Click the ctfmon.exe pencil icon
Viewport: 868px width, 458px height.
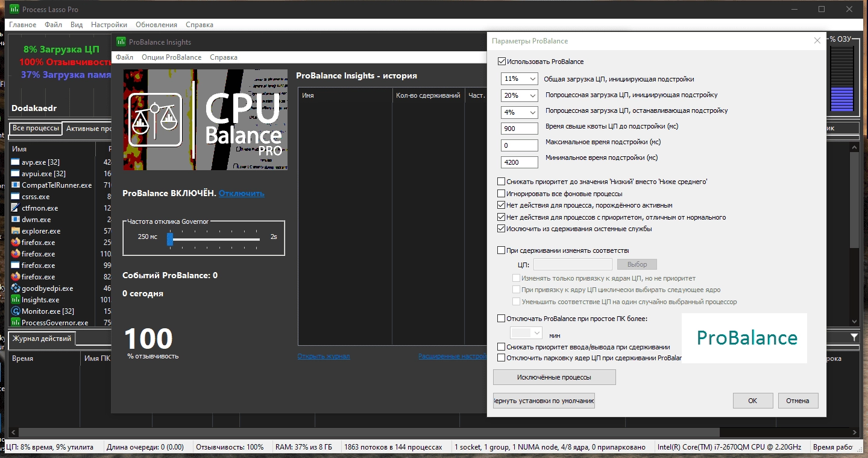(x=16, y=208)
